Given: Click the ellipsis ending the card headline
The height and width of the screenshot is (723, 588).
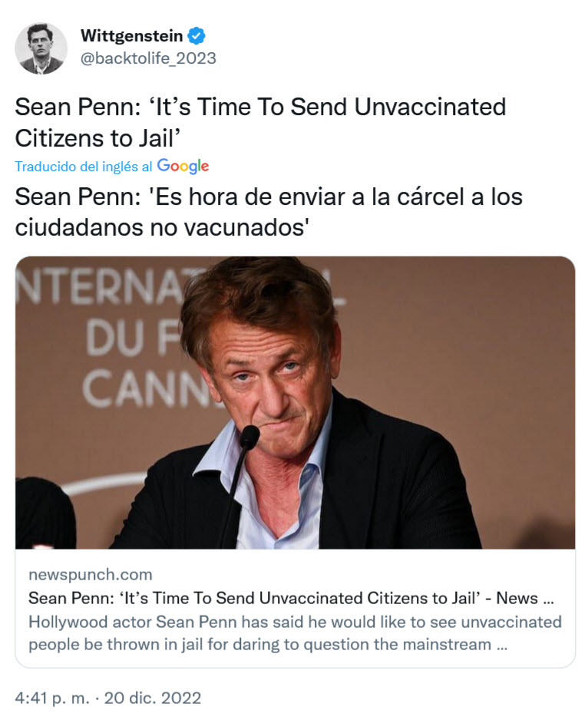Looking at the screenshot, I should (547, 599).
